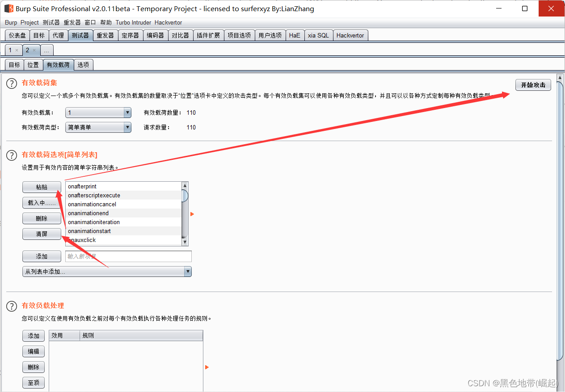Open the Hackvertor extension tab

click(x=350, y=35)
